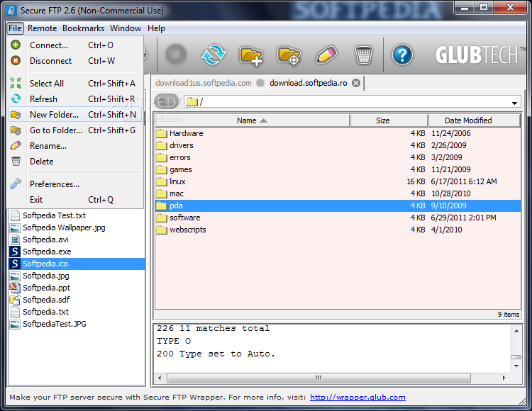Image resolution: width=532 pixels, height=411 pixels.
Task: Open the Bookmarks menu
Action: click(x=83, y=28)
